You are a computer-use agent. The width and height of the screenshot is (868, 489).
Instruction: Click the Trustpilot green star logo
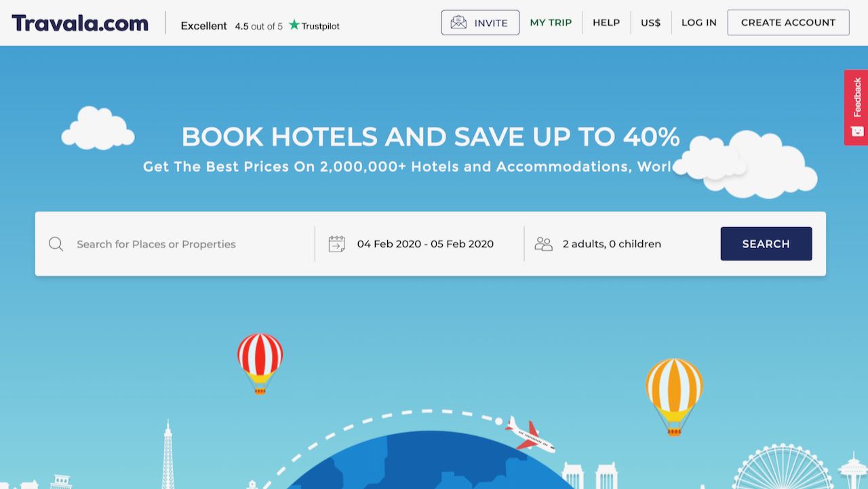(294, 25)
